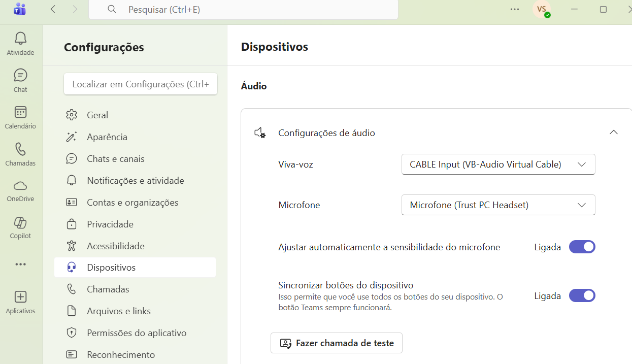The image size is (632, 364).
Task: Open the Viva-voz speaker dropdown
Action: coord(498,164)
